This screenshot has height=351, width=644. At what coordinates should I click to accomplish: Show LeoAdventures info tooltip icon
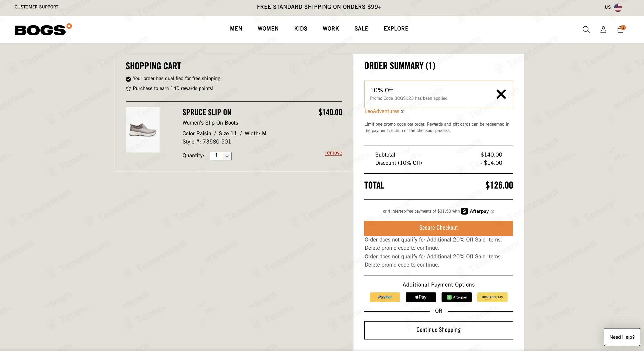tap(403, 112)
